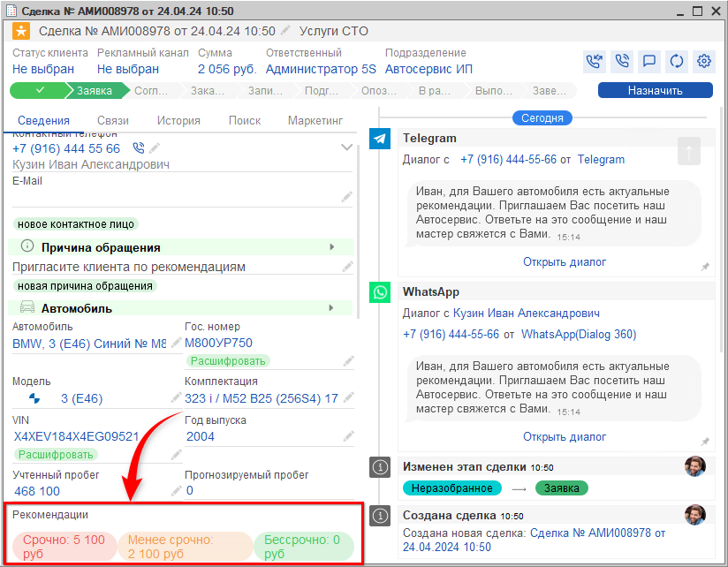728x567 pixels.
Task: Click the 'Расшифровать' tag under the VIN
Action: tap(55, 455)
